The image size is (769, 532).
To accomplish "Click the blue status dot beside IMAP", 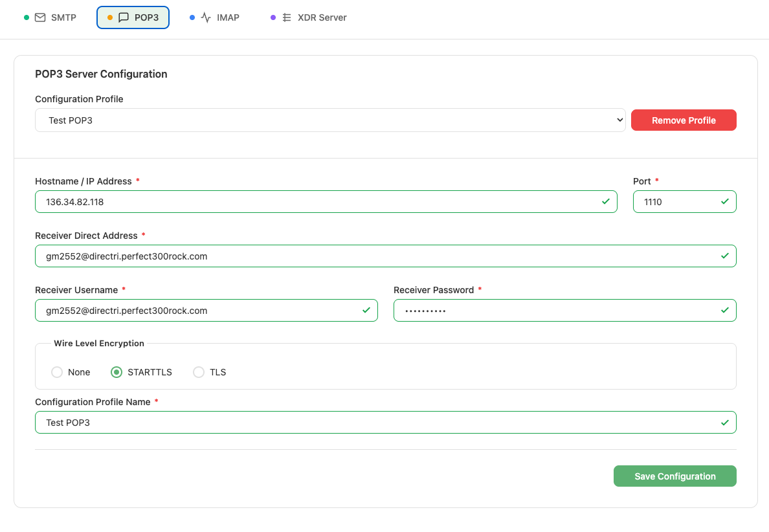I will pyautogui.click(x=192, y=17).
